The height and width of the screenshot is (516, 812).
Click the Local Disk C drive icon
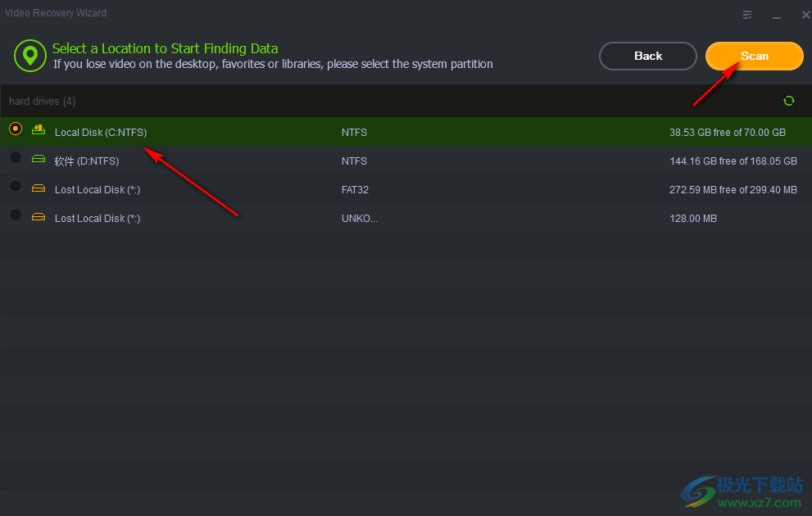[x=39, y=130]
